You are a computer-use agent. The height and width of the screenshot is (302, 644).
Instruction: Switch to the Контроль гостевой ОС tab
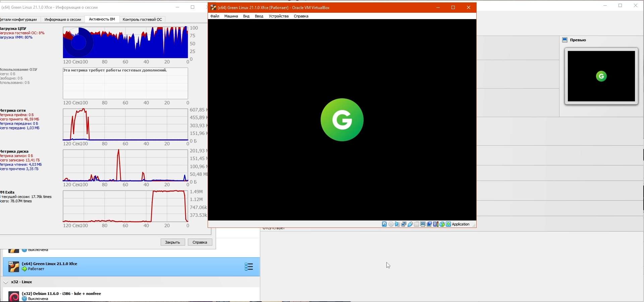tap(142, 19)
